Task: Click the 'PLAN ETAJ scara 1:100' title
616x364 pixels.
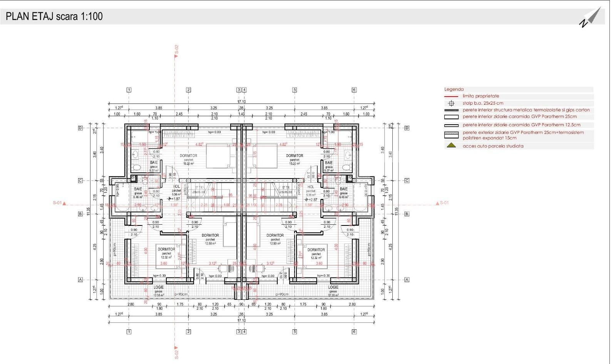Action: (x=54, y=17)
